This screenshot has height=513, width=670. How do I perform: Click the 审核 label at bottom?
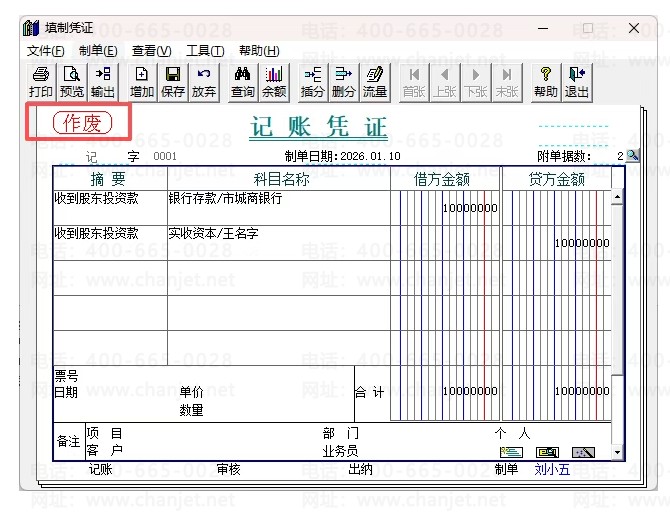point(229,469)
